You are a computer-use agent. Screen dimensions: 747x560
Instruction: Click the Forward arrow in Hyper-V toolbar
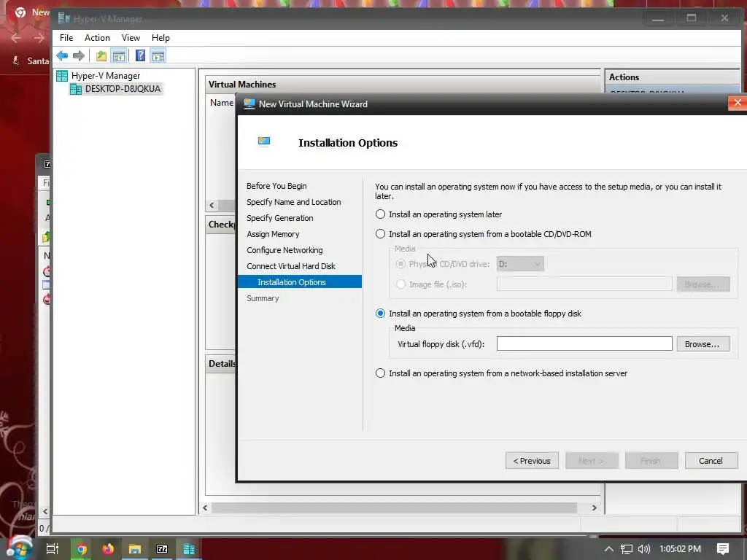(x=79, y=55)
